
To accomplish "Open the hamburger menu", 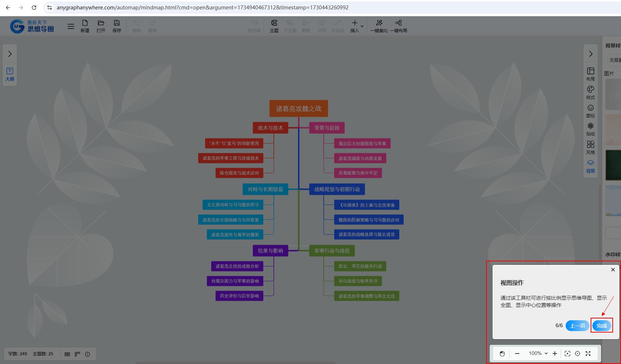I will (71, 26).
